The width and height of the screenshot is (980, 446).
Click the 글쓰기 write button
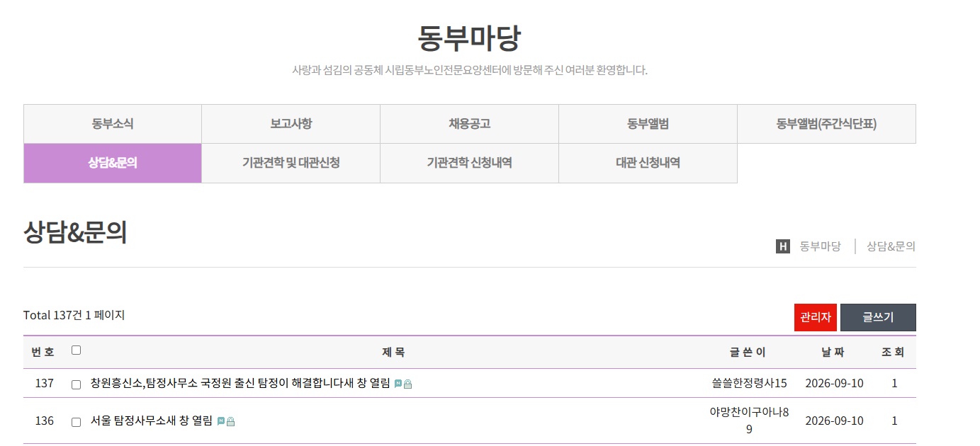878,317
